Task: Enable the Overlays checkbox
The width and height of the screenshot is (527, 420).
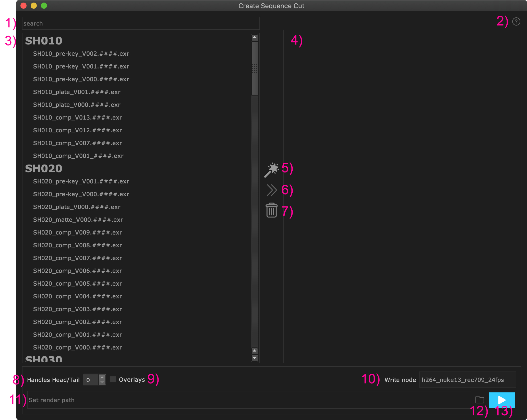Action: click(x=113, y=379)
